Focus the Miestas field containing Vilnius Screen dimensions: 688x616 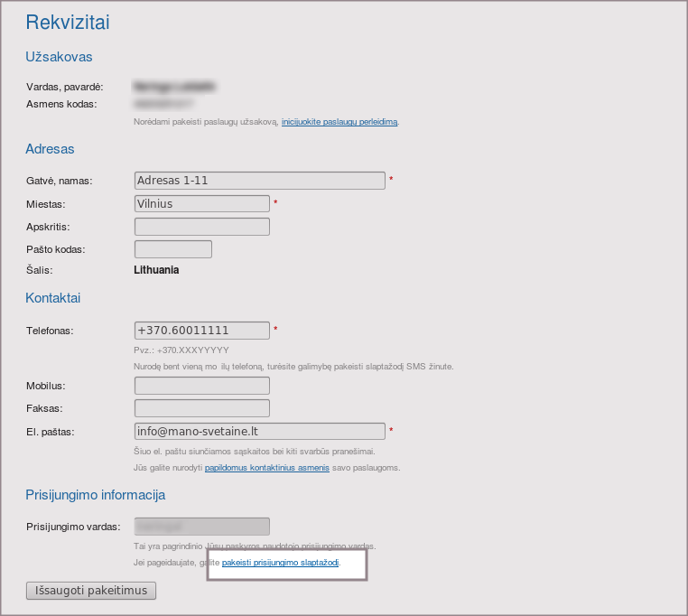pyautogui.click(x=201, y=204)
